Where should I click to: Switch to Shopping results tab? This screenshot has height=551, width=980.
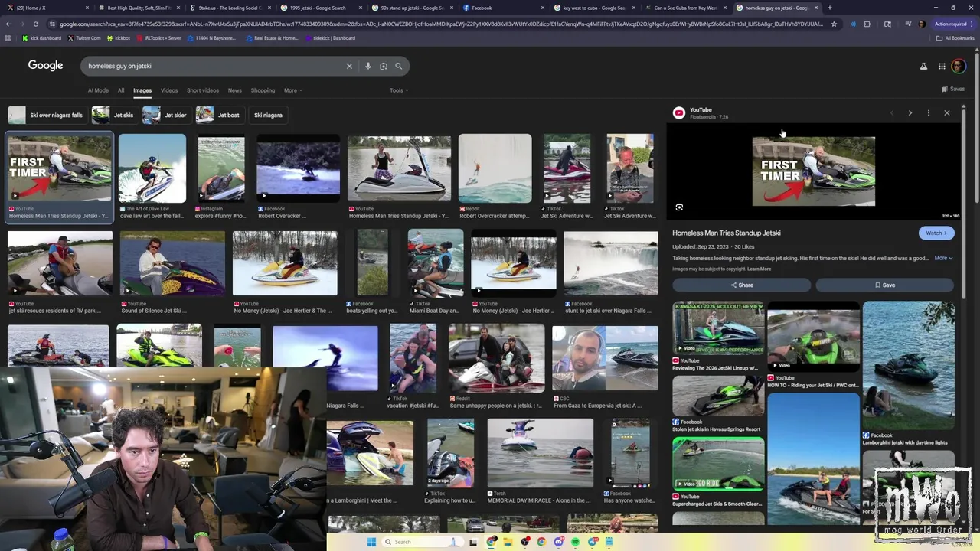point(263,90)
